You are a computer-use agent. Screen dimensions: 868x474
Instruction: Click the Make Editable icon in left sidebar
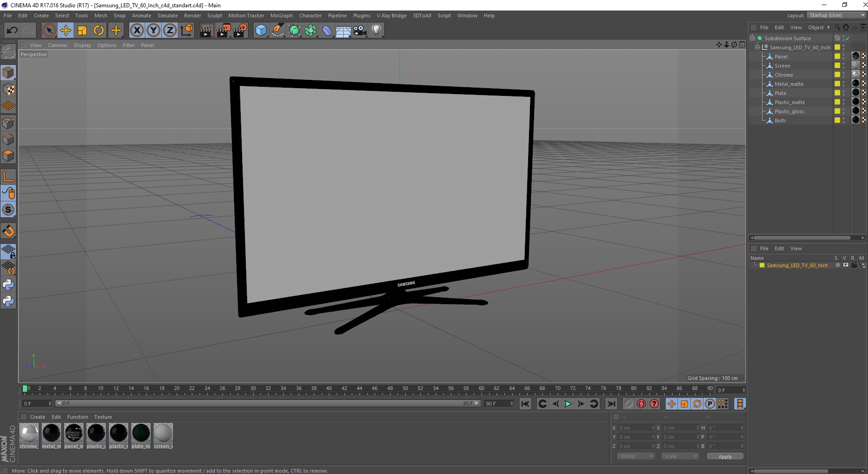tap(8, 52)
